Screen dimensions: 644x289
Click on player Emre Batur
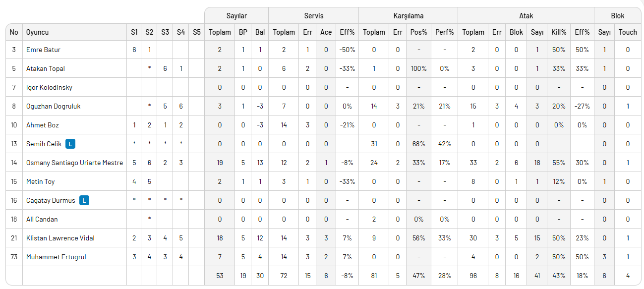43,50
